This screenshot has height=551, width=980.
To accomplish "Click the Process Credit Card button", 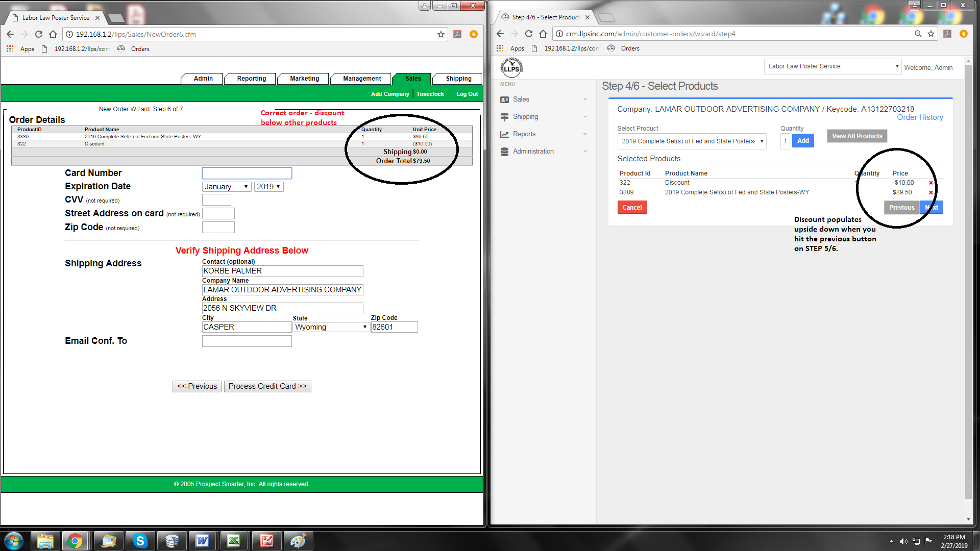I will (x=267, y=386).
